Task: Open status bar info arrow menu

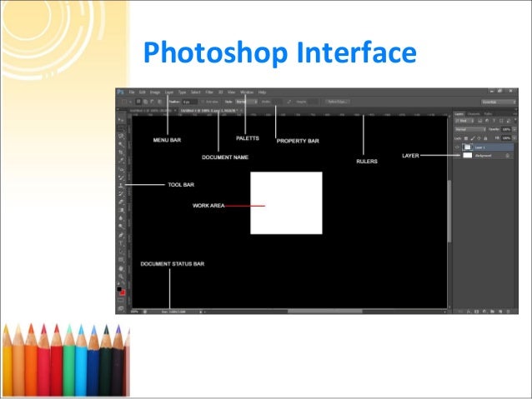Action: [201, 312]
